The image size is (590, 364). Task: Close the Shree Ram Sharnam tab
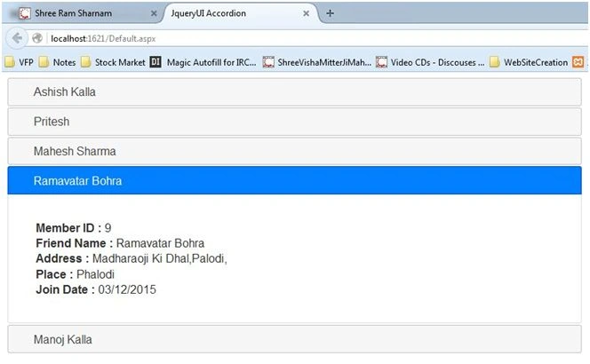point(154,13)
